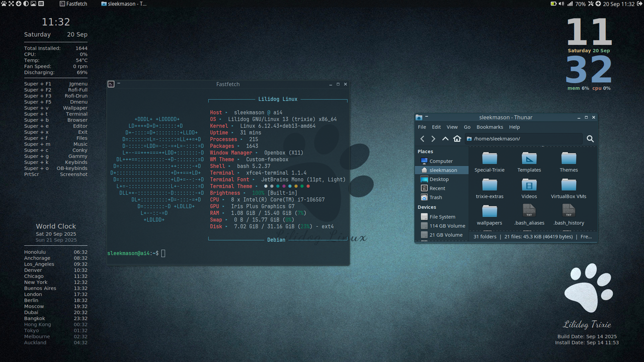The image size is (644, 362).
Task: Select the Special-Trixie folder icon
Action: (490, 158)
